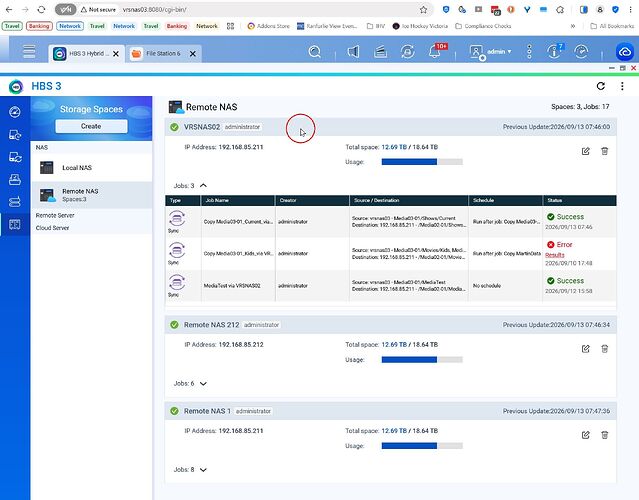
Task: Click the Job Name column header
Action: point(238,200)
